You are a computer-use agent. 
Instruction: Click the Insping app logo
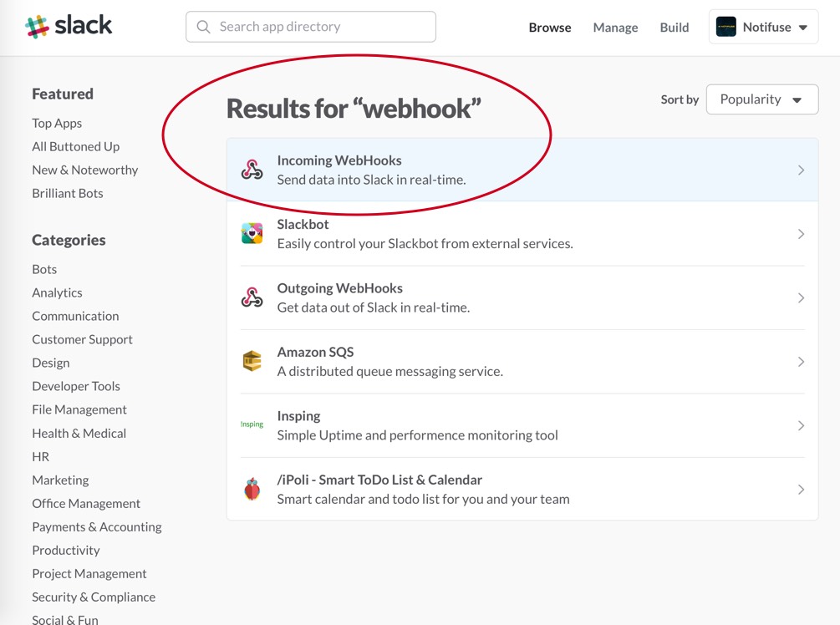click(252, 424)
